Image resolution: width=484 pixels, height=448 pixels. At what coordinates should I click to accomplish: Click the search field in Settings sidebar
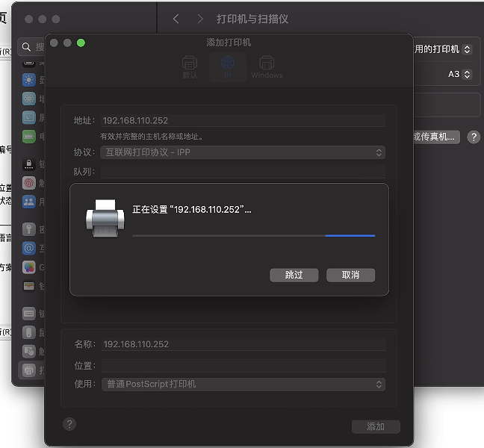[x=31, y=47]
